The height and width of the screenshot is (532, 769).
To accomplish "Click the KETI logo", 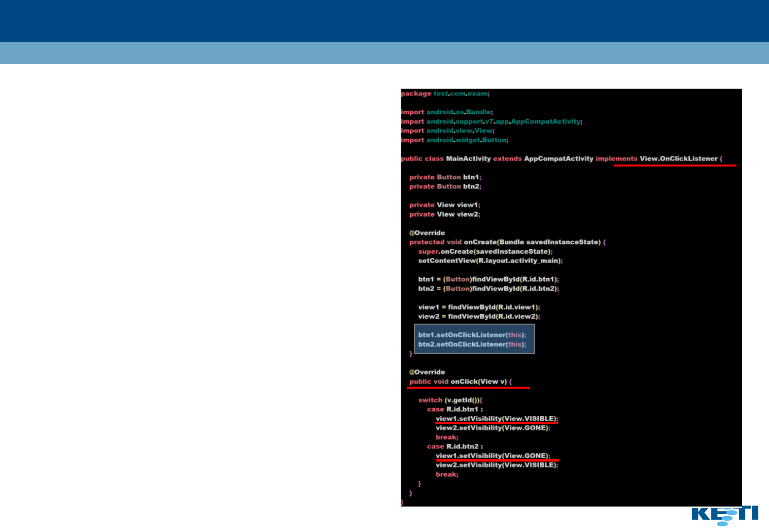I will click(725, 515).
